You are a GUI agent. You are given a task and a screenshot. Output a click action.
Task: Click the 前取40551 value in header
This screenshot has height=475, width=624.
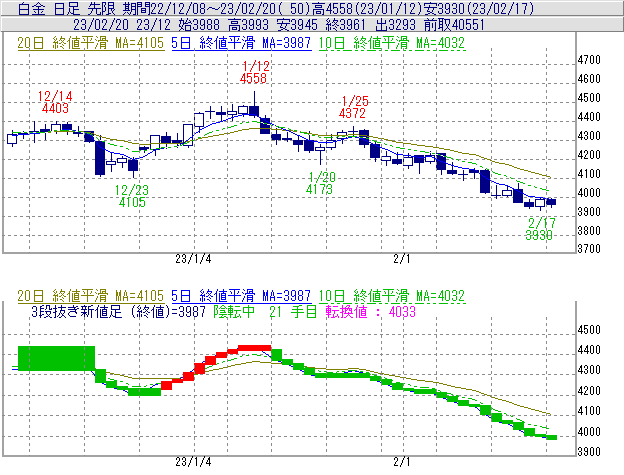454,25
